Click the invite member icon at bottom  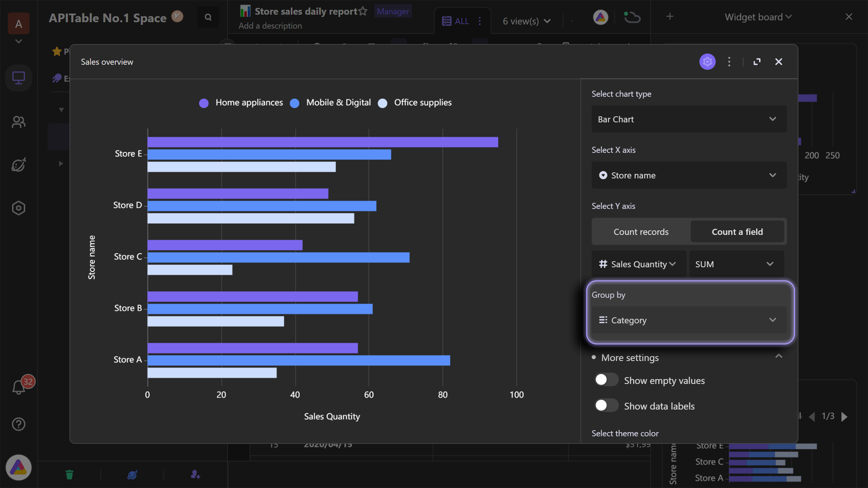195,475
